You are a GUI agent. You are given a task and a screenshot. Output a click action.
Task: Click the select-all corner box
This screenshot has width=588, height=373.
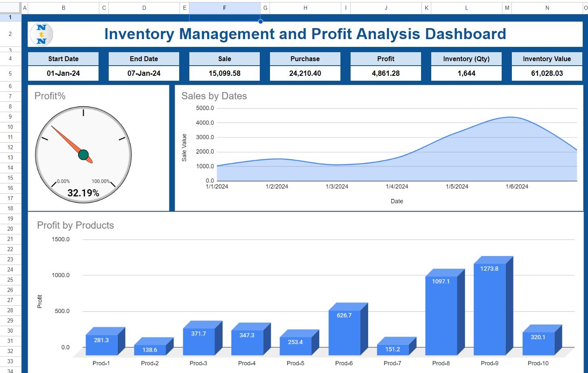10,8
